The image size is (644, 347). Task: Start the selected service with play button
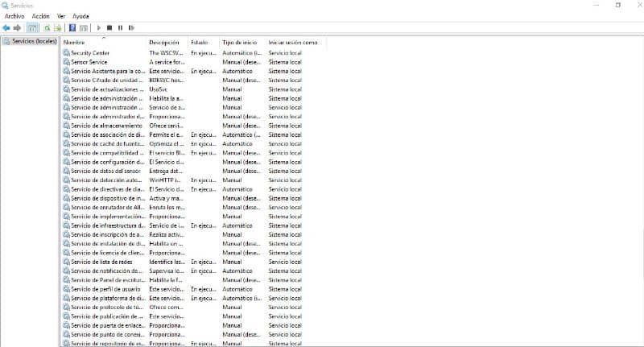(x=98, y=28)
